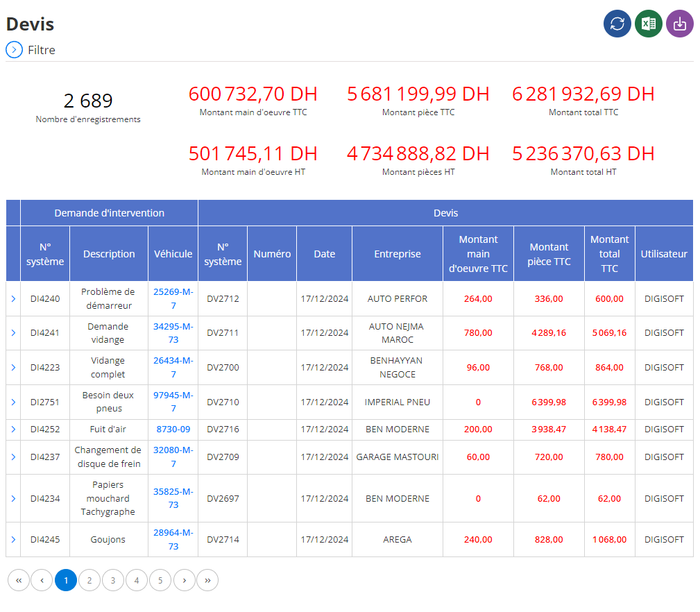Sort by the Date column header

[x=325, y=254]
